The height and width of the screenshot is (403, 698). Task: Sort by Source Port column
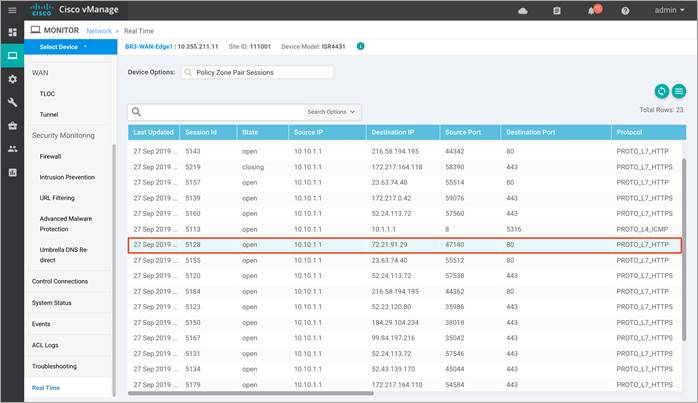click(x=471, y=132)
